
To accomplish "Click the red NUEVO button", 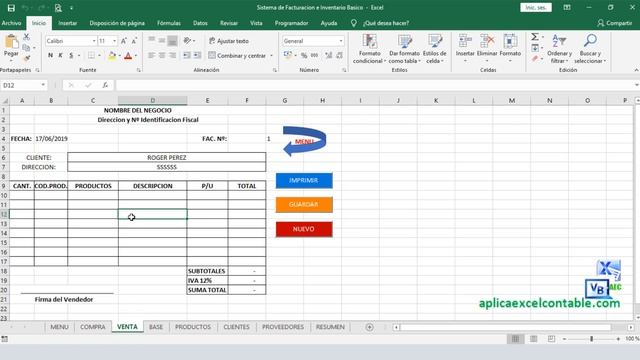I will tap(304, 229).
